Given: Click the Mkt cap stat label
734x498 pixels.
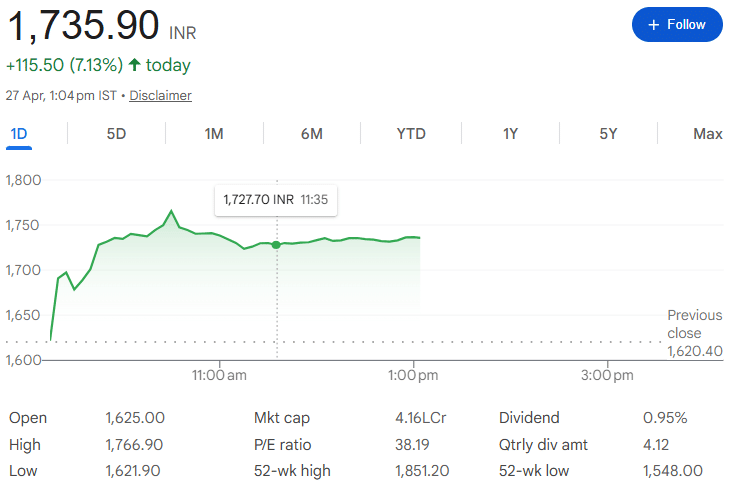Looking at the screenshot, I should click(282, 418).
